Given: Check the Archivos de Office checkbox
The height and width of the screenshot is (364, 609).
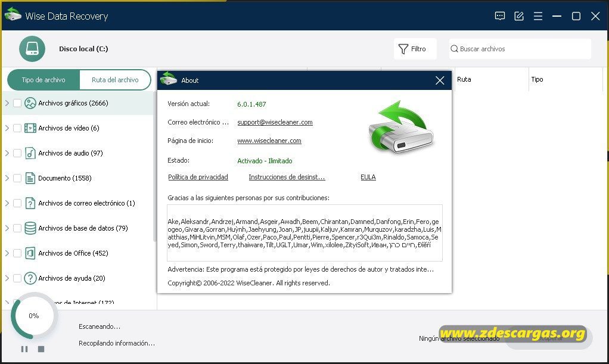Looking at the screenshot, I should point(17,253).
